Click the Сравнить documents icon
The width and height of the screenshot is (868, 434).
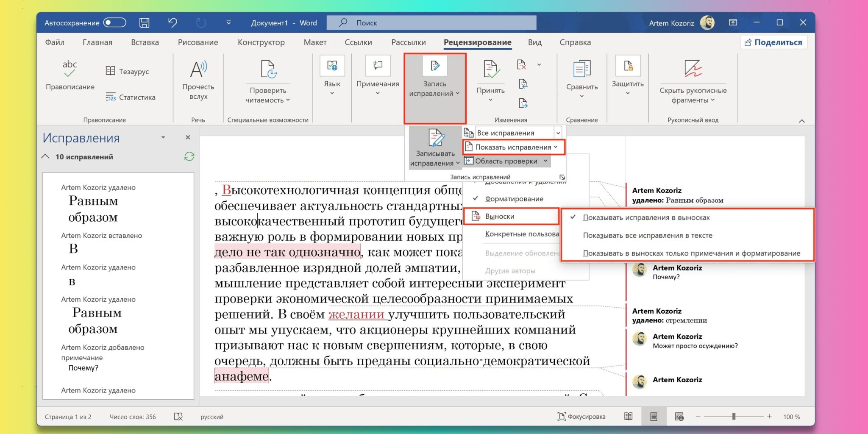pos(581,70)
